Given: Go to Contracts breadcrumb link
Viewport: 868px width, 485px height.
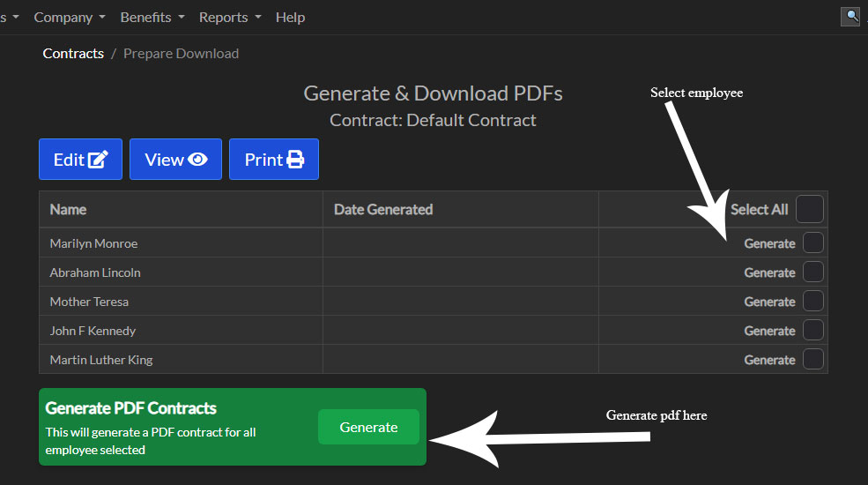Looking at the screenshot, I should click(x=73, y=54).
